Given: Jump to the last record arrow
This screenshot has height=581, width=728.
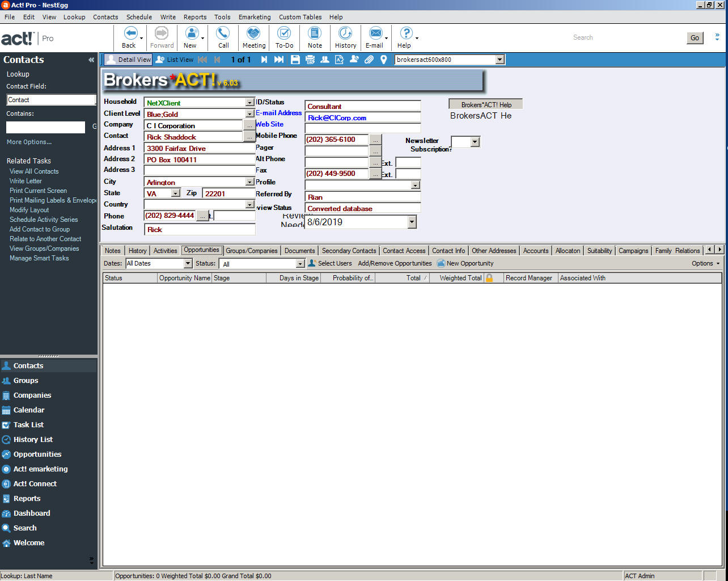Looking at the screenshot, I should pos(279,60).
